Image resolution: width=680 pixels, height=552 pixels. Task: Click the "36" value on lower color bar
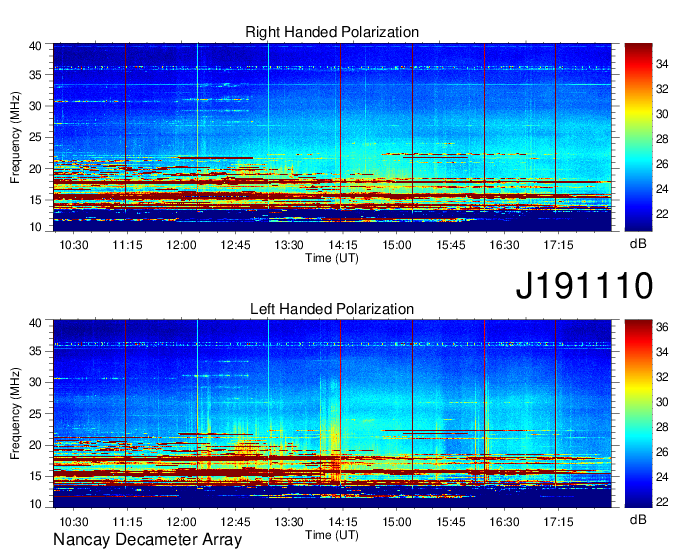pyautogui.click(x=662, y=327)
